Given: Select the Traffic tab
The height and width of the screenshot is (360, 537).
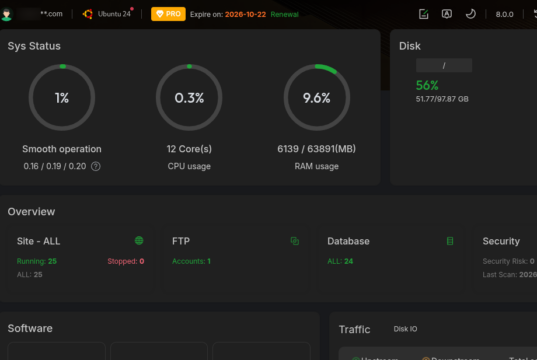Looking at the screenshot, I should (354, 330).
